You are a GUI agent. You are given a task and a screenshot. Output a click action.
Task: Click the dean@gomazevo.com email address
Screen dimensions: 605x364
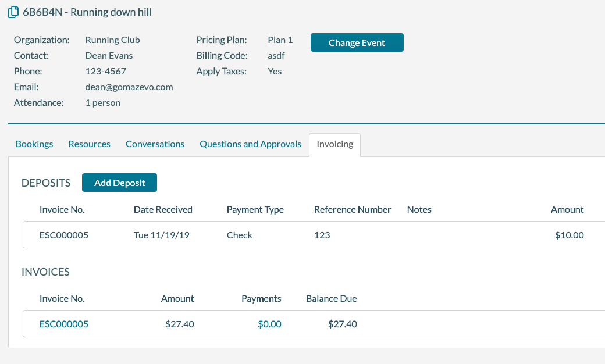[129, 86]
